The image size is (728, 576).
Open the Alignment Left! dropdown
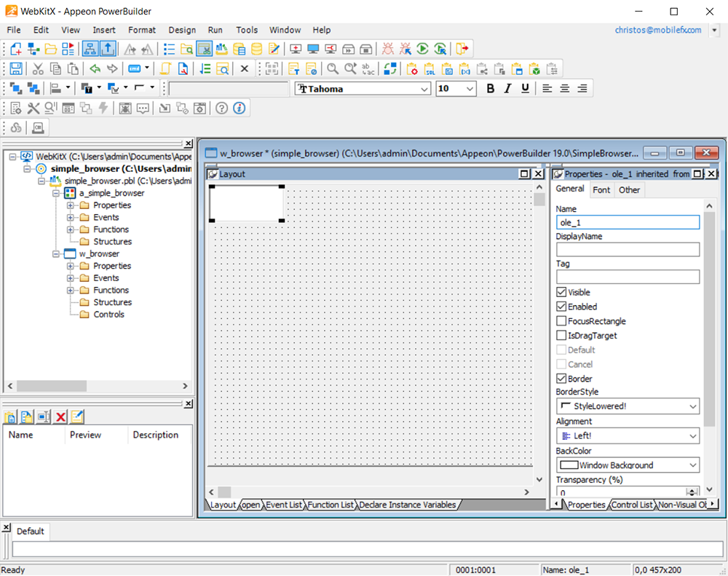(628, 435)
